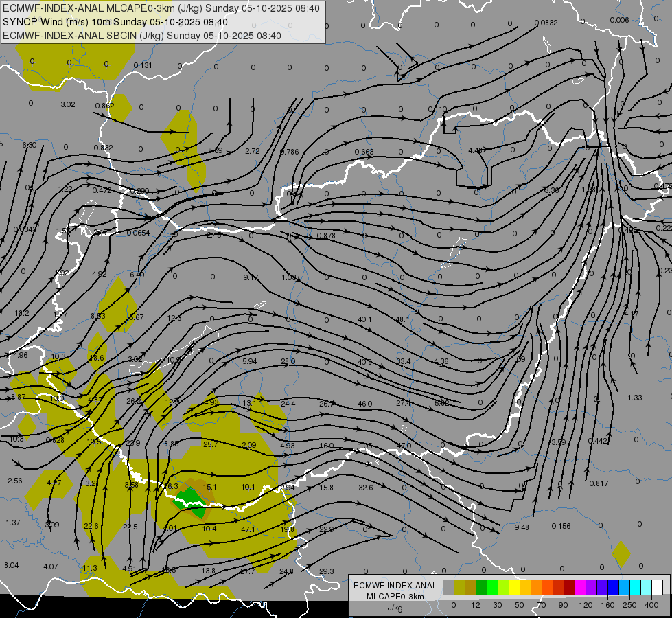Click the map value 9.17
The height and width of the screenshot is (618, 672).
click(x=251, y=278)
